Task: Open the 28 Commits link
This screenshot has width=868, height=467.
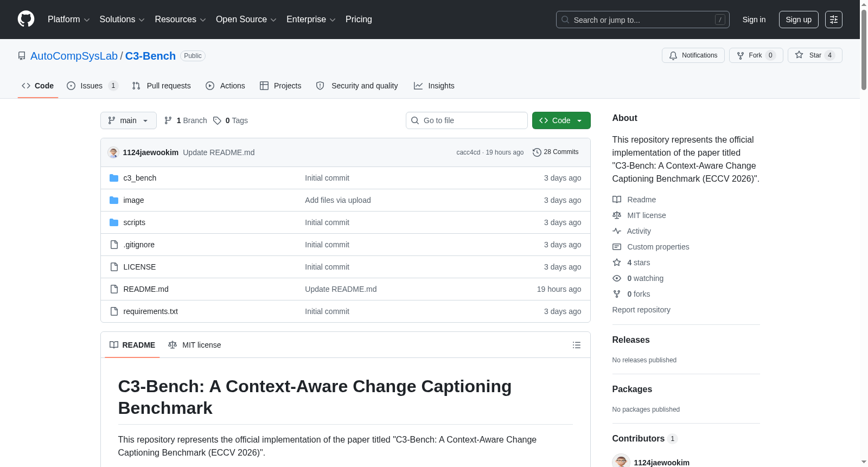Action: (x=556, y=152)
